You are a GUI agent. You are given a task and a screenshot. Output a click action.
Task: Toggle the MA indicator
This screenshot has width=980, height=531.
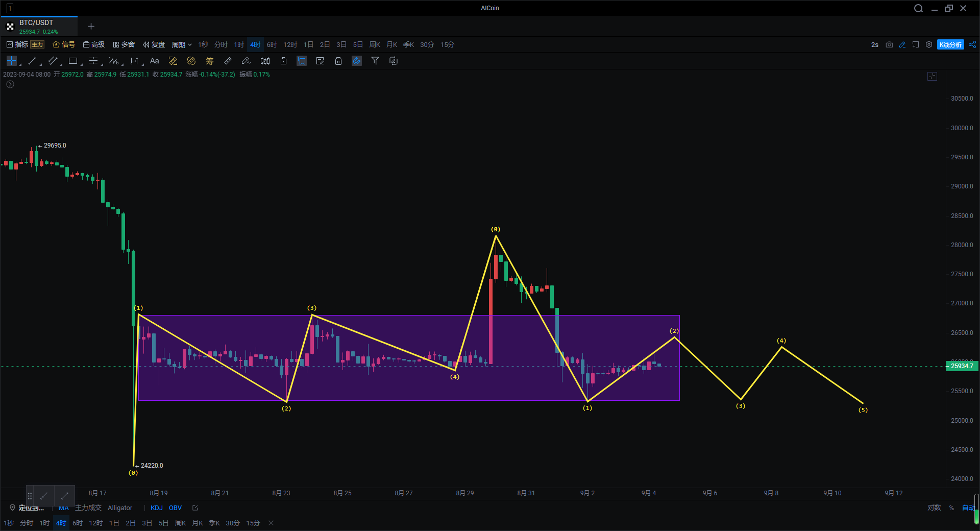63,508
